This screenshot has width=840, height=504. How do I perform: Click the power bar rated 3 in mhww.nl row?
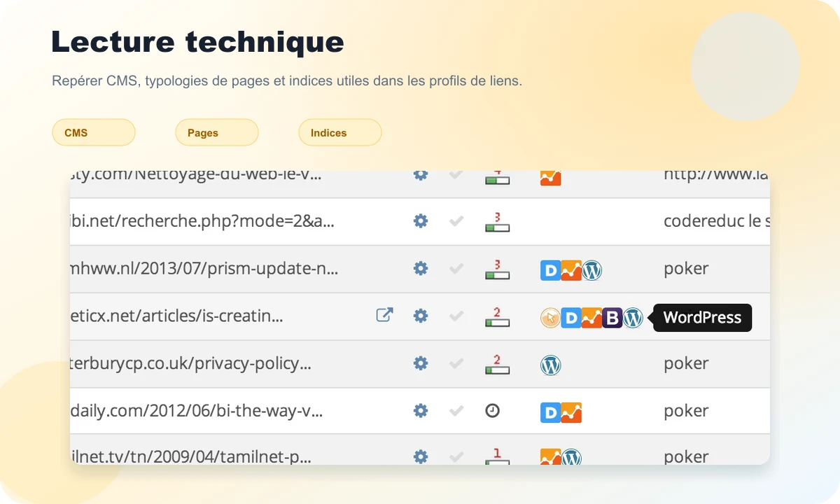(x=497, y=270)
